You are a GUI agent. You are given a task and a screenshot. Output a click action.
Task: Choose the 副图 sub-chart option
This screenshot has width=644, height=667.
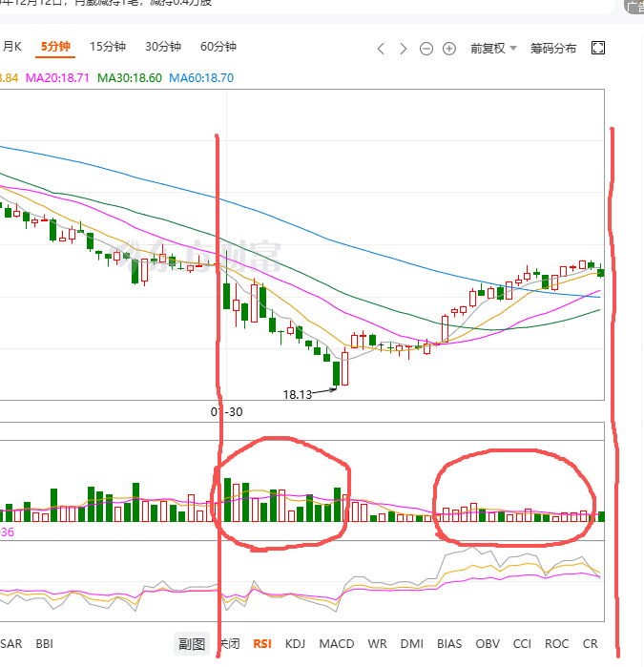(x=192, y=643)
